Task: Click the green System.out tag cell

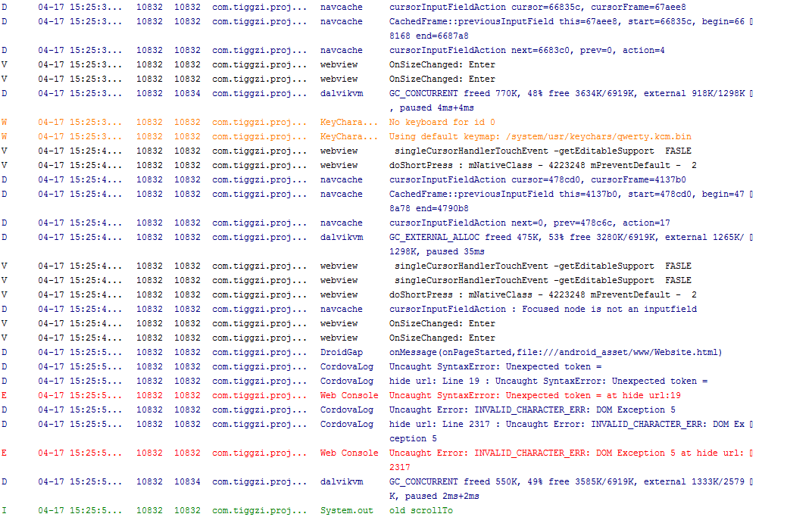Action: coord(346,511)
